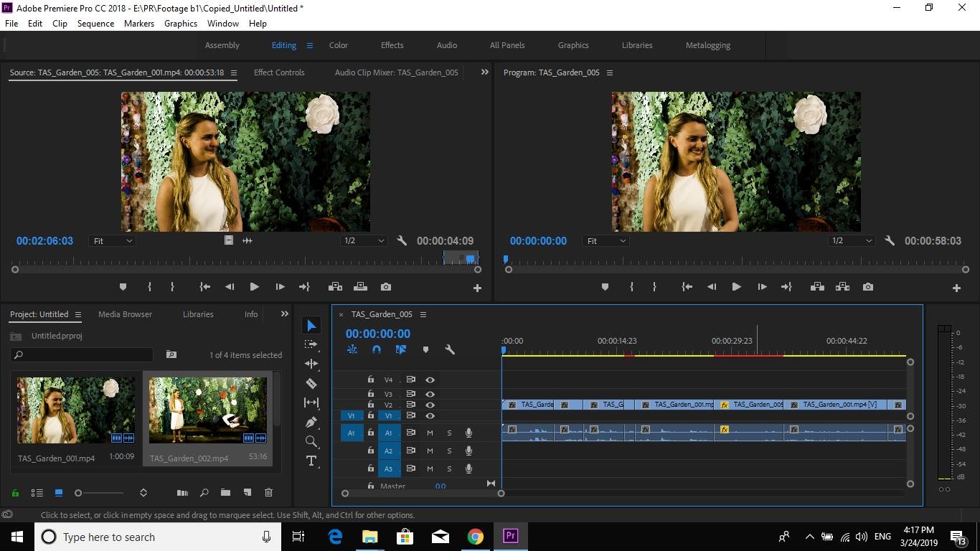Click Source monitor settings wrench

pyautogui.click(x=402, y=241)
